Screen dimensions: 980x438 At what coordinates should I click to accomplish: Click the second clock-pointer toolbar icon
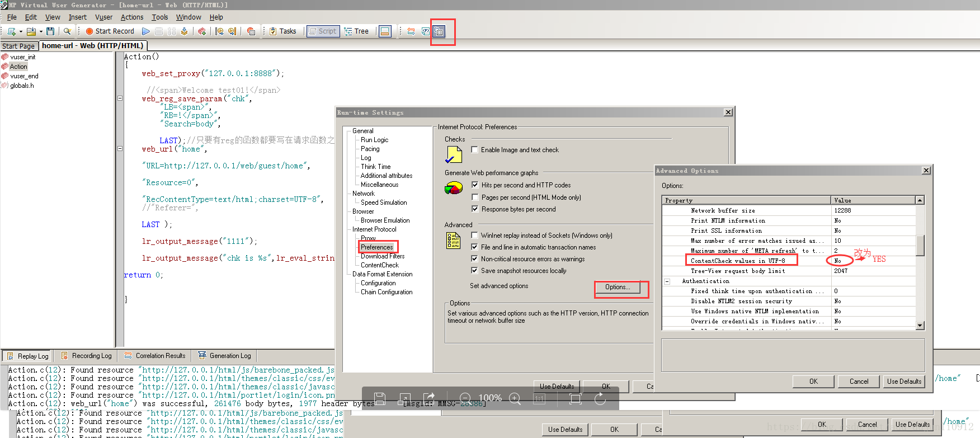(x=232, y=31)
